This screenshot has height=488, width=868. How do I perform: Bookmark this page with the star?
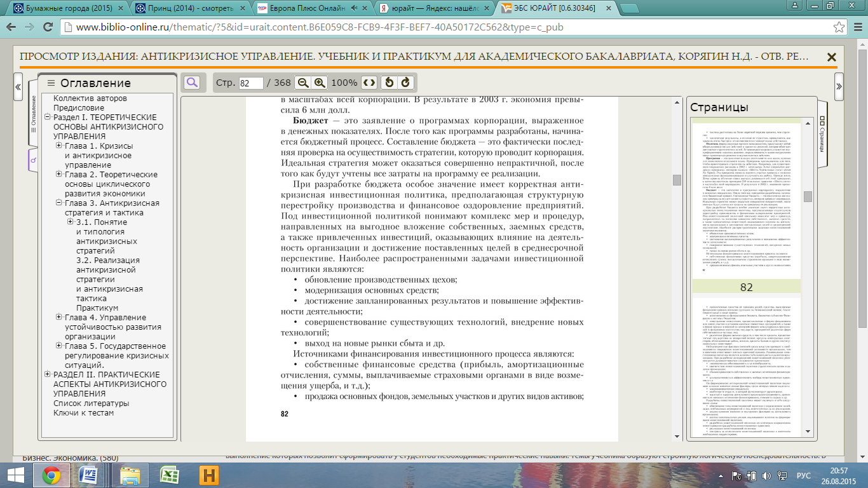click(x=839, y=28)
